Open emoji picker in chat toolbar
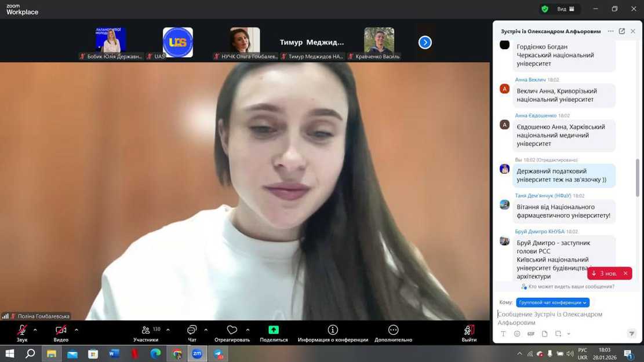This screenshot has width=644, height=362. point(517,334)
